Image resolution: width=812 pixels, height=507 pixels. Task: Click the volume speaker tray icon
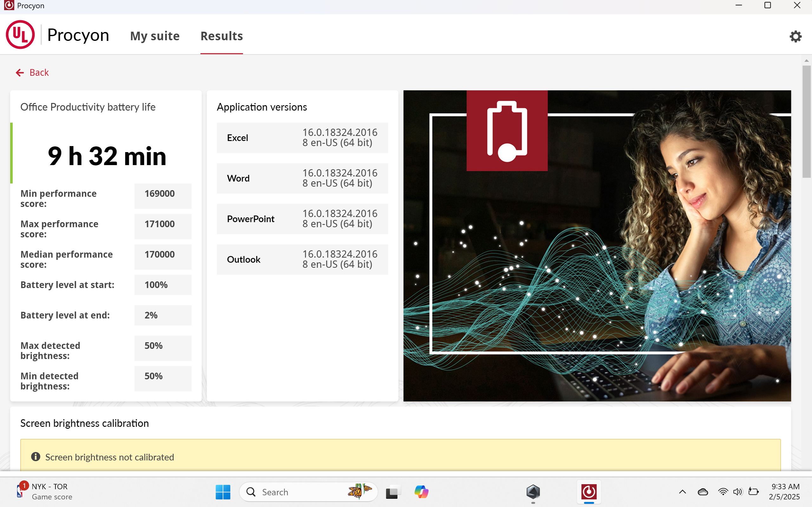coord(737,492)
